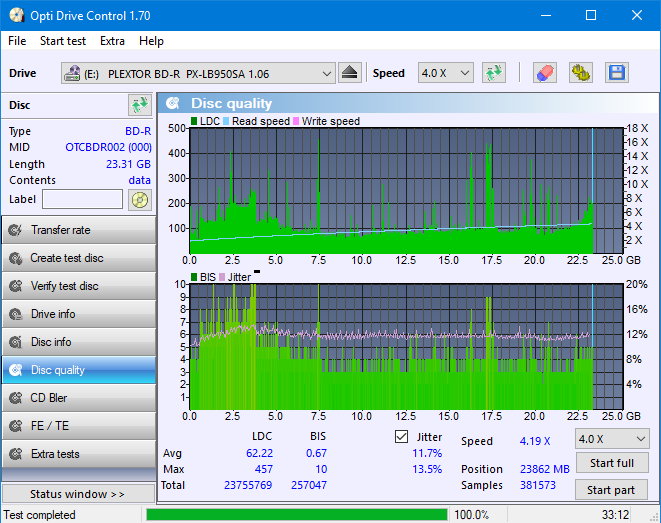Expand the Status window panel
The image size is (661, 523).
pos(78,494)
